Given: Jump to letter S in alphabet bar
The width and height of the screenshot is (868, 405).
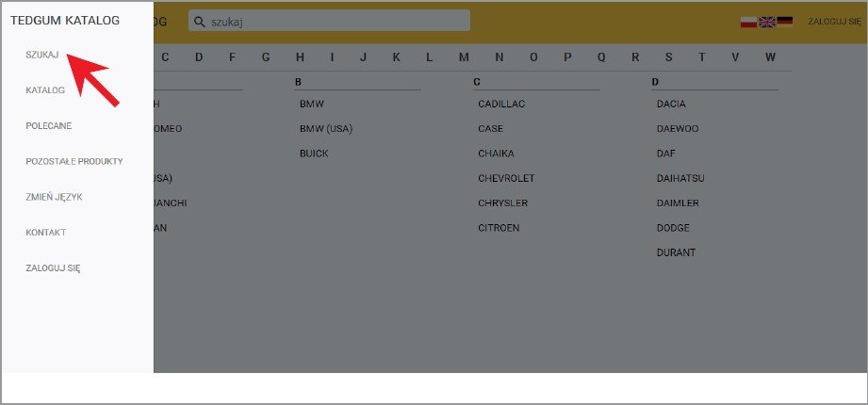Looking at the screenshot, I should click(x=669, y=57).
